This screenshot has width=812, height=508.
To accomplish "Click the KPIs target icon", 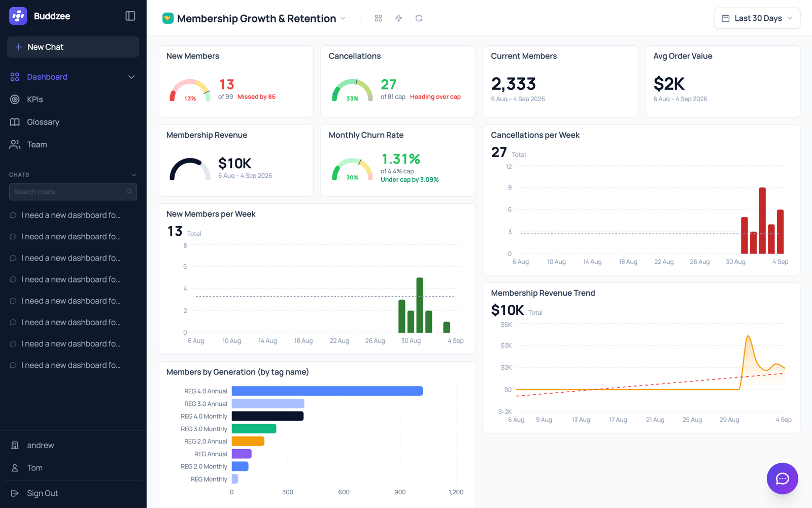I will [x=15, y=100].
